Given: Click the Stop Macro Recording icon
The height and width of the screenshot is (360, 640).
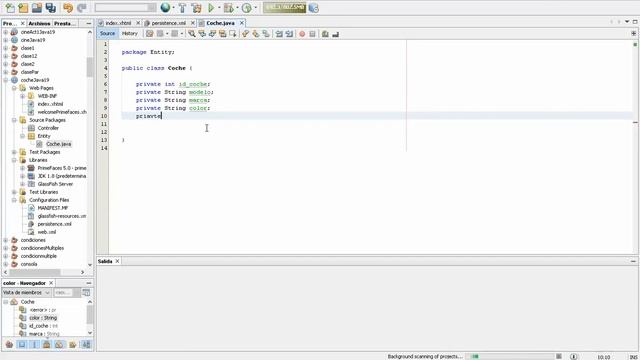Looking at the screenshot, I should tap(312, 34).
